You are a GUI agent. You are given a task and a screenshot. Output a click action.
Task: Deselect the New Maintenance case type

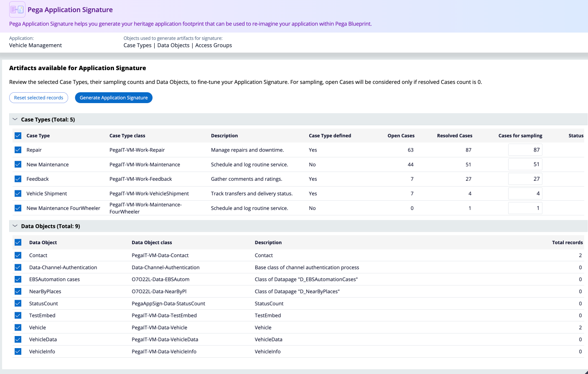pos(18,164)
